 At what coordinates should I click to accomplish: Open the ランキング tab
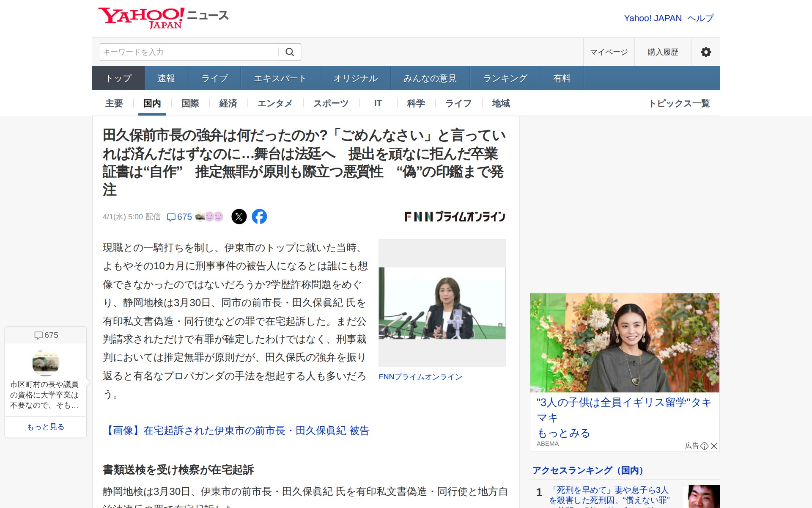coord(505,78)
